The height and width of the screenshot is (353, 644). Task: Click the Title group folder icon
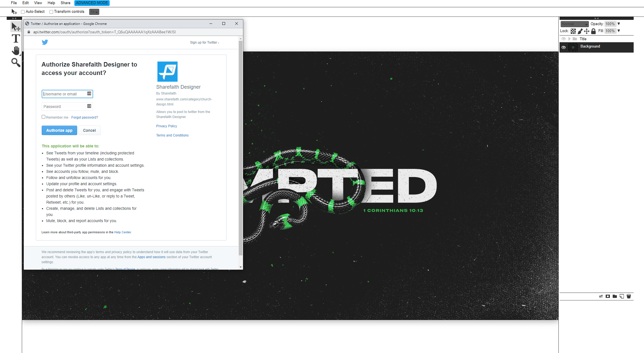pos(575,39)
